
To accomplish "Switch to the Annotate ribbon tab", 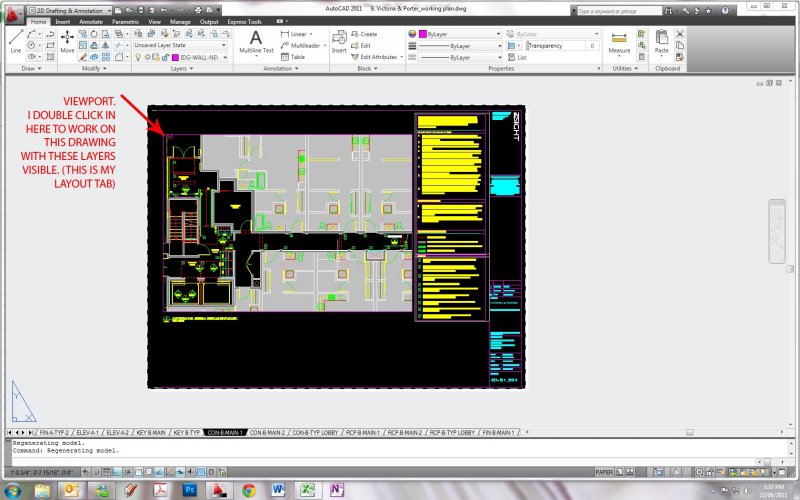I will 91,20.
